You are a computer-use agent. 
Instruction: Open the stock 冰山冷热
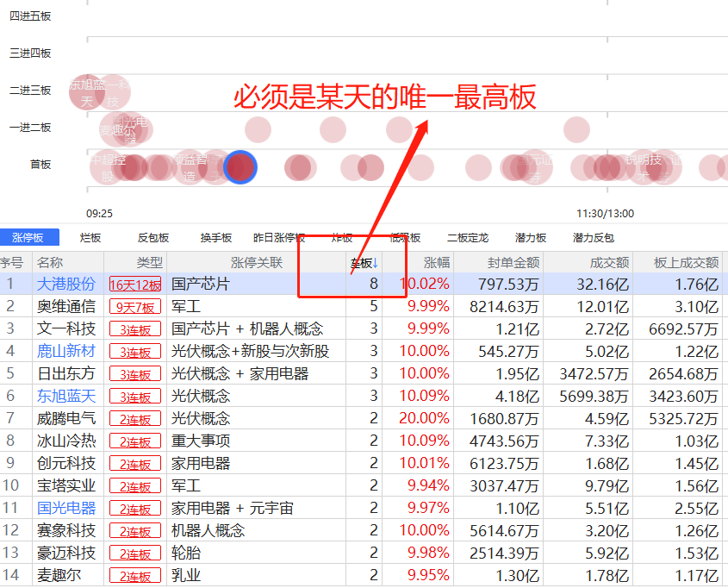(66, 441)
